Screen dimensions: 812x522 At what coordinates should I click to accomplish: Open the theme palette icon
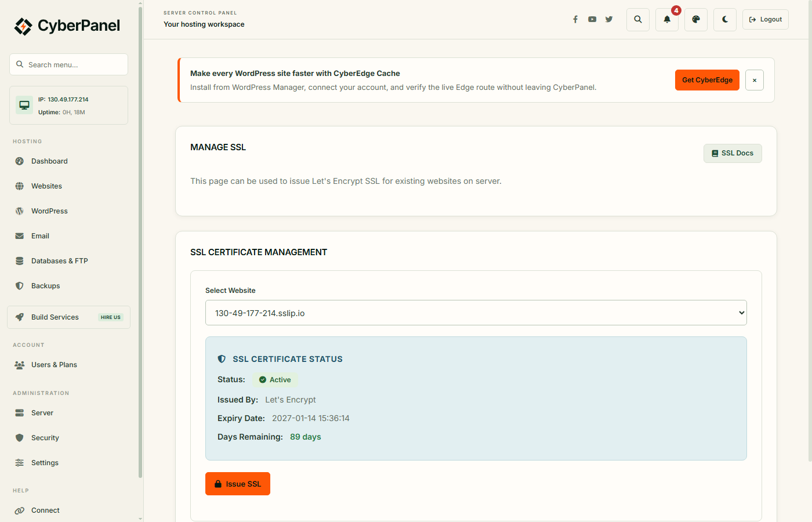(x=696, y=20)
